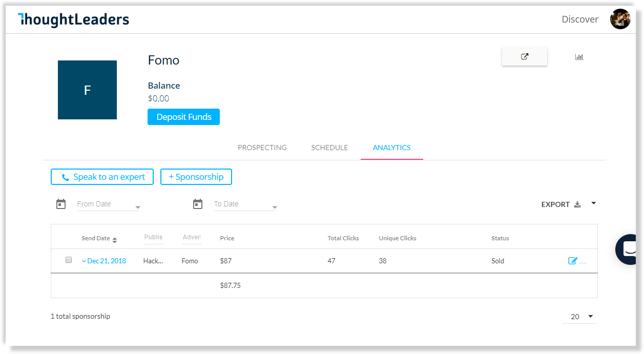
Task: Check the Dec 21, 2018 row checkbox
Action: click(69, 260)
